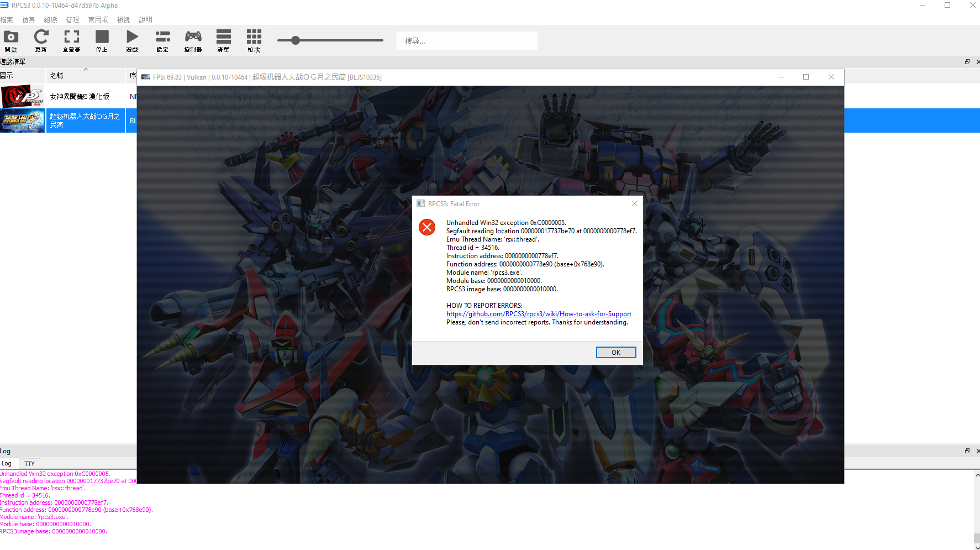Click 'Segfault reading location' line in dialog
Image resolution: width=980 pixels, height=550 pixels.
(542, 231)
